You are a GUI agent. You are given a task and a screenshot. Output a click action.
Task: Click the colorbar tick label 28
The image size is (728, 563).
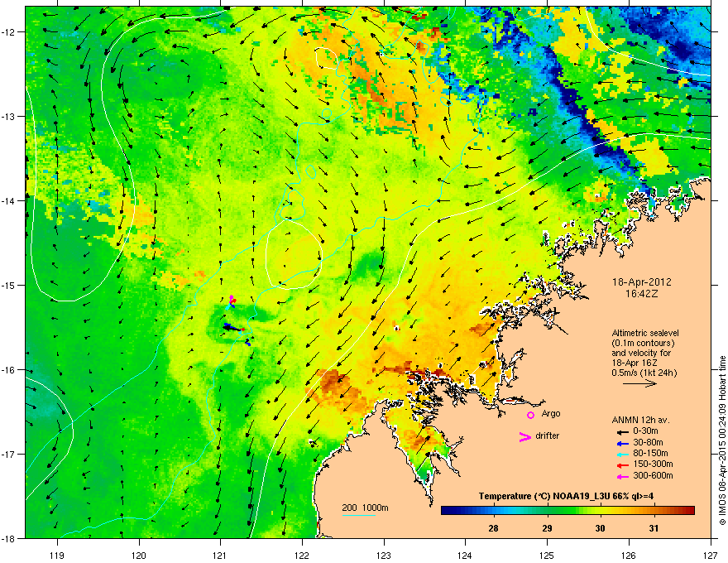(x=493, y=528)
